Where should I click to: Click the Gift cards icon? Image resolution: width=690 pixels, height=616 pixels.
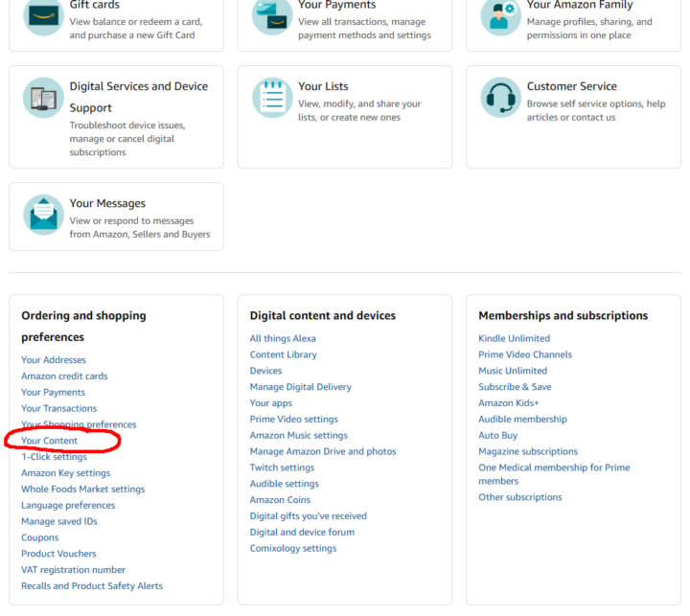tap(42, 16)
